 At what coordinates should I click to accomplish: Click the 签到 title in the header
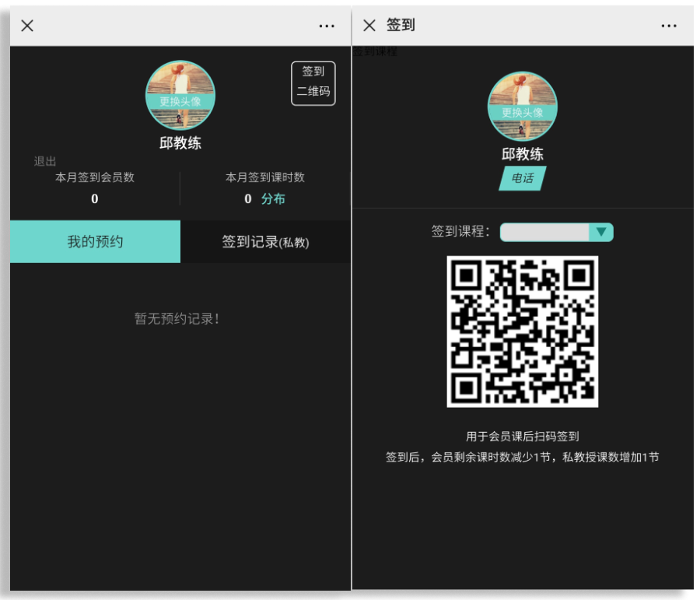[x=401, y=25]
